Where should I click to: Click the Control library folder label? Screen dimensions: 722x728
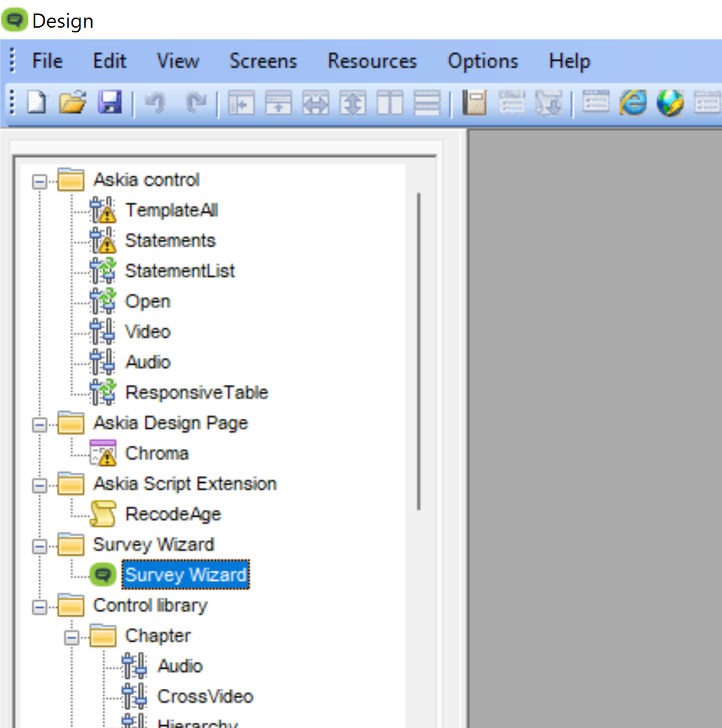pos(150,605)
